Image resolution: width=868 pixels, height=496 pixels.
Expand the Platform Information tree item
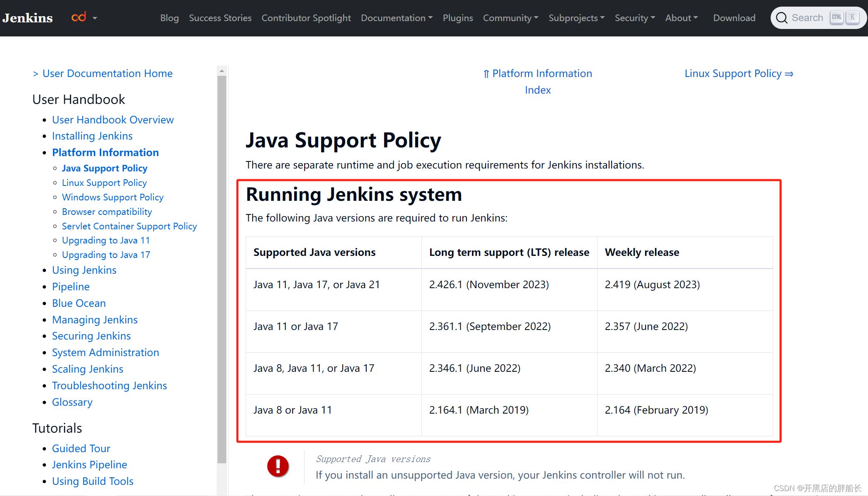coord(104,152)
